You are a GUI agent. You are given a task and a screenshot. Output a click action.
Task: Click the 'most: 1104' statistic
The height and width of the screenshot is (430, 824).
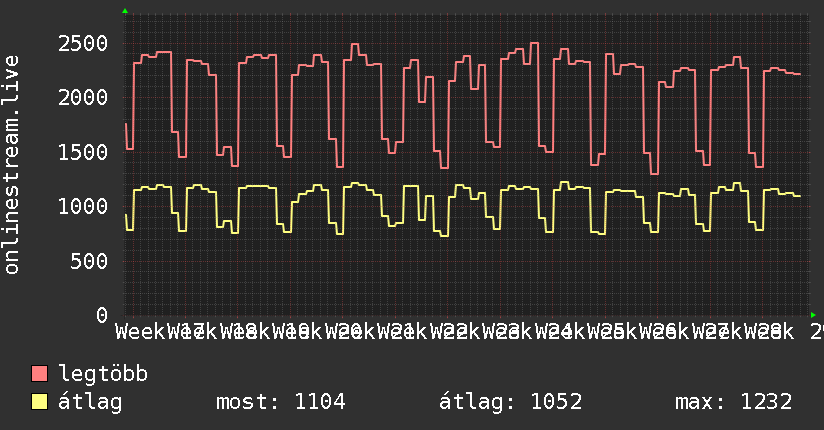(281, 402)
